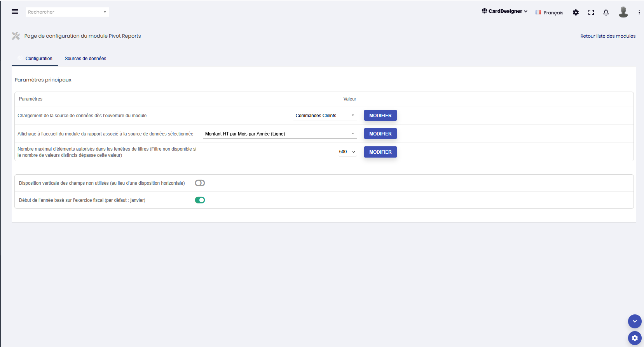Expand the Montant HT par Mois report dropdown
Screen dimensions: 644x347
(280, 134)
